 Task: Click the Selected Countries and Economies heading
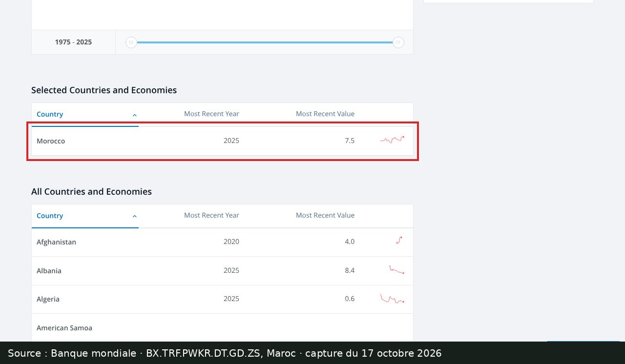tap(104, 90)
